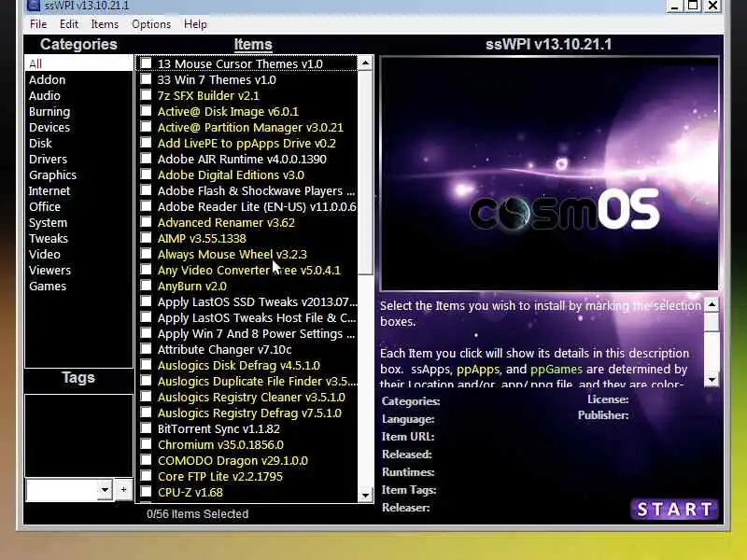Select Adobe Digital Editions v3.0 item
The width and height of the screenshot is (747, 560).
click(231, 175)
